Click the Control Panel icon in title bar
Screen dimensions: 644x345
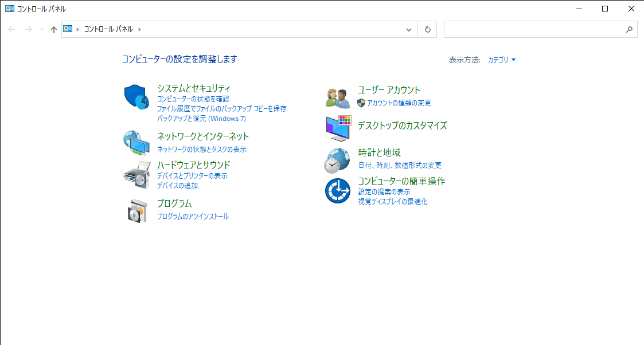9,9
